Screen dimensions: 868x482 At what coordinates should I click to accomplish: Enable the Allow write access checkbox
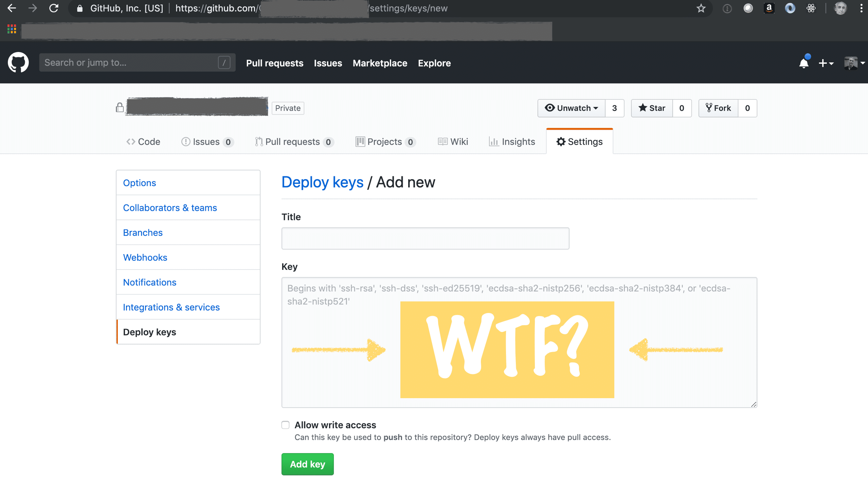(284, 425)
